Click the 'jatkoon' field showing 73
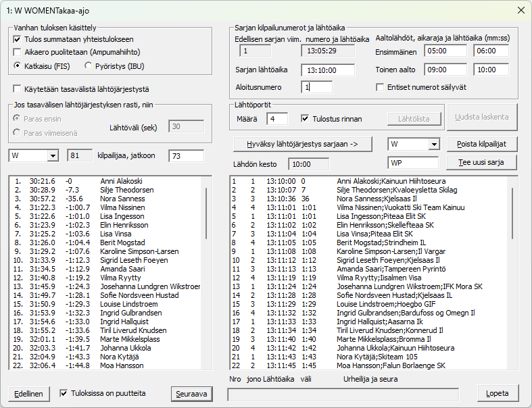Image resolution: width=532 pixels, height=408 pixels. pyautogui.click(x=187, y=156)
